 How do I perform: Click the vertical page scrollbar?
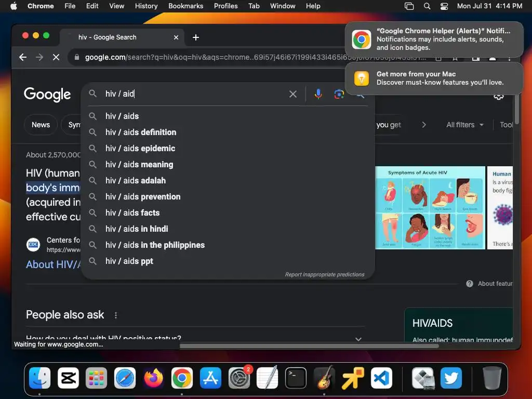tap(516, 109)
